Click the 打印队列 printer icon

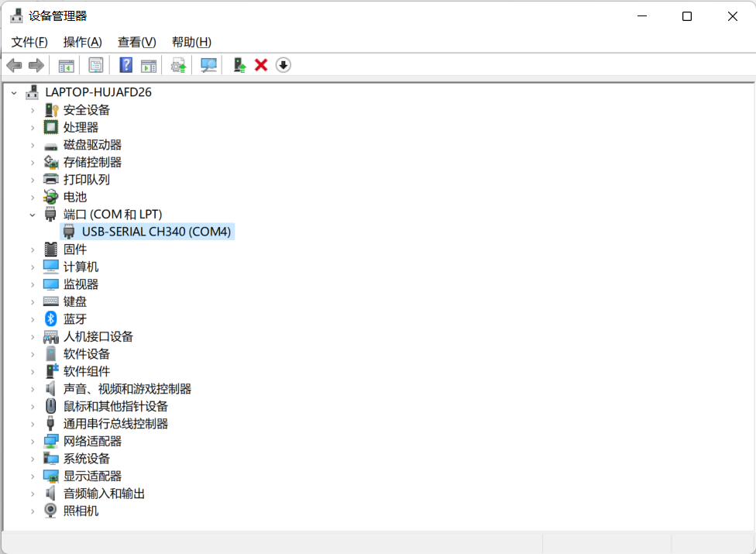[50, 179]
